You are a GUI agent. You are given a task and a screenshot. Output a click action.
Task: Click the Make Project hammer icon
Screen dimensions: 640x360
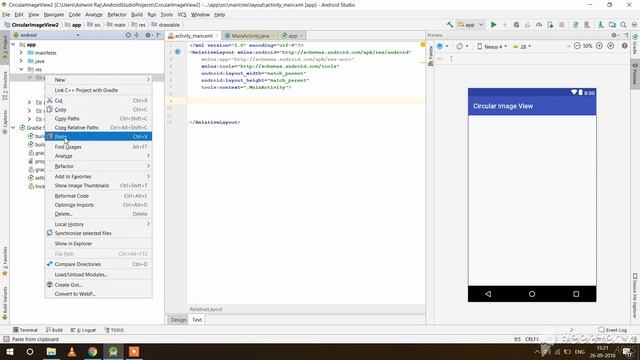(x=450, y=24)
